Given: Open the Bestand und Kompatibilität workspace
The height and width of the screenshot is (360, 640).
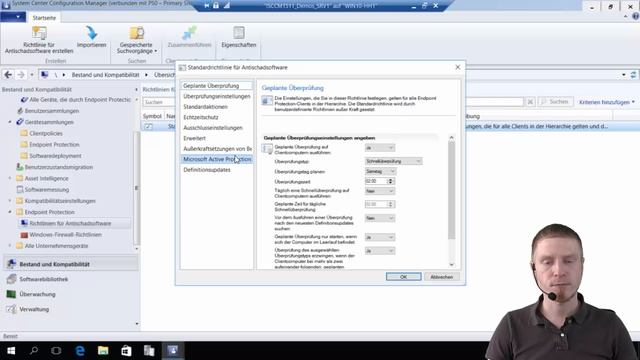Looking at the screenshot, I should (x=71, y=264).
